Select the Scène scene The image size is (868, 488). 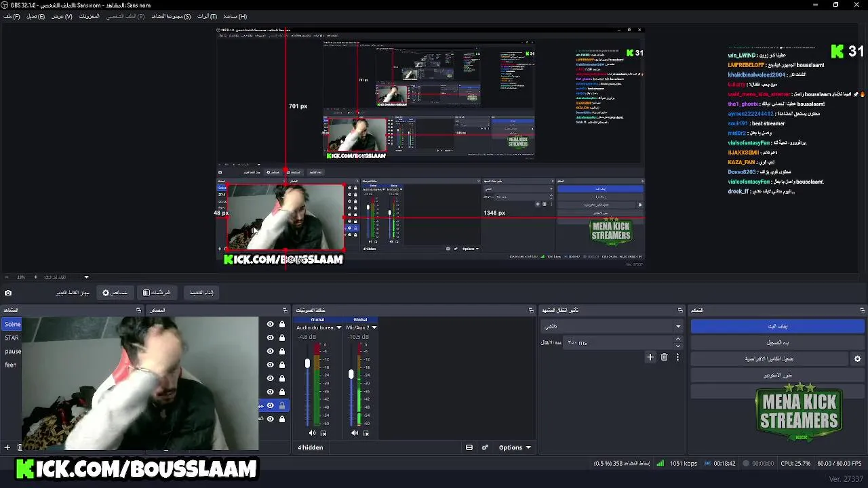(x=12, y=325)
